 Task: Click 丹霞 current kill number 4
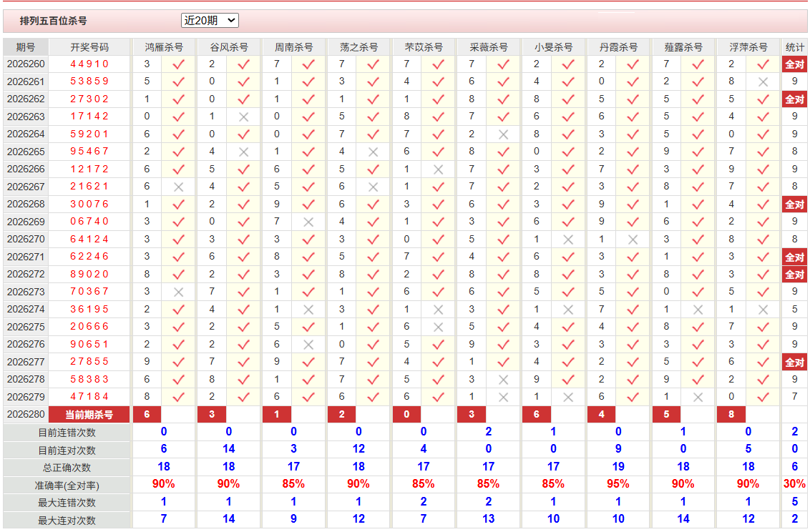click(x=601, y=414)
